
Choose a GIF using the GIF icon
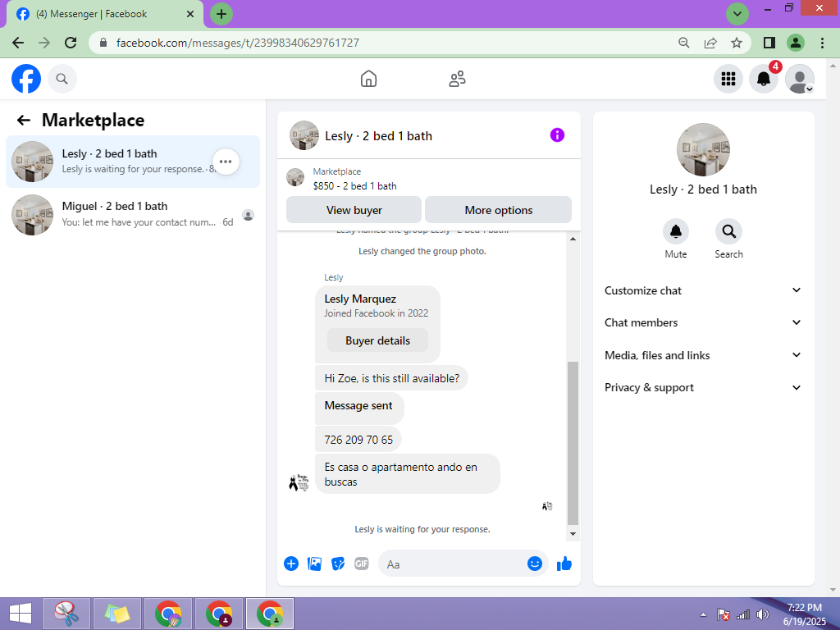[362, 564]
